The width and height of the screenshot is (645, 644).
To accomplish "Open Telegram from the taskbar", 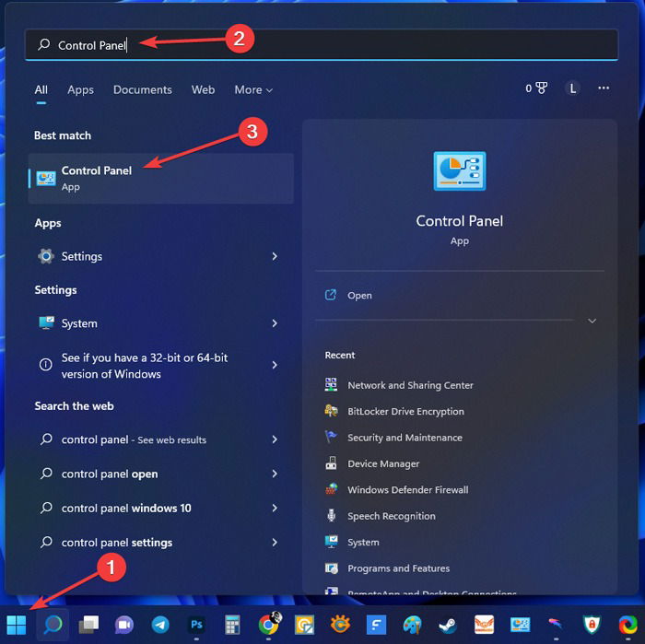I will (160, 625).
